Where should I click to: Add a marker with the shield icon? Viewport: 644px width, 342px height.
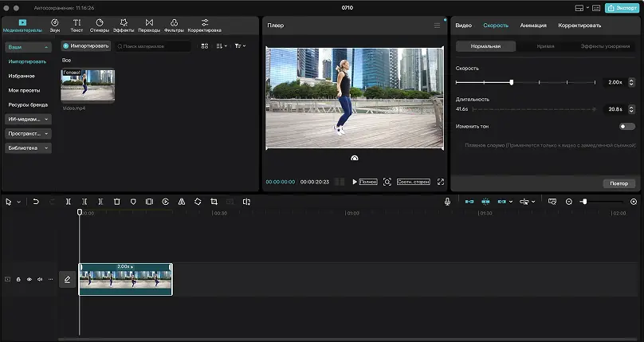[x=133, y=202]
